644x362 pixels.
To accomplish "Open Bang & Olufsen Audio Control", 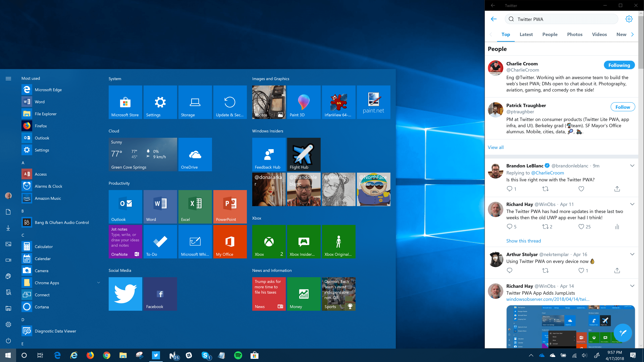I will pyautogui.click(x=61, y=222).
